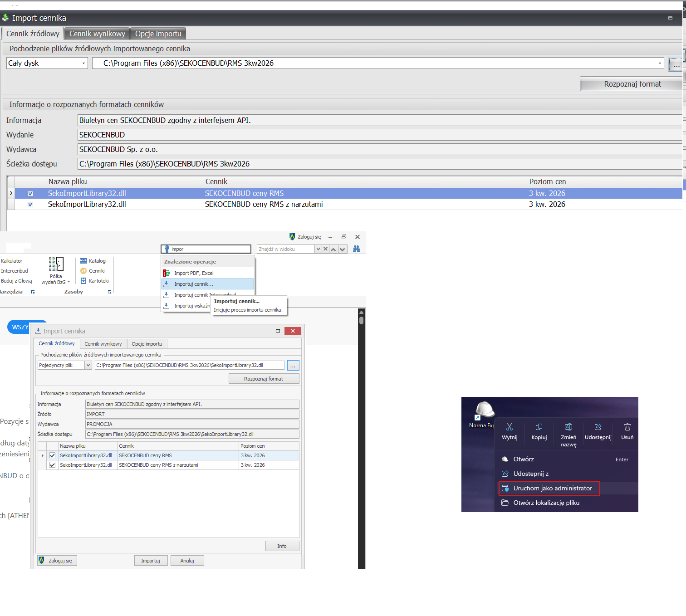
Task: Click the Wytnij scissors icon
Action: tap(510, 427)
